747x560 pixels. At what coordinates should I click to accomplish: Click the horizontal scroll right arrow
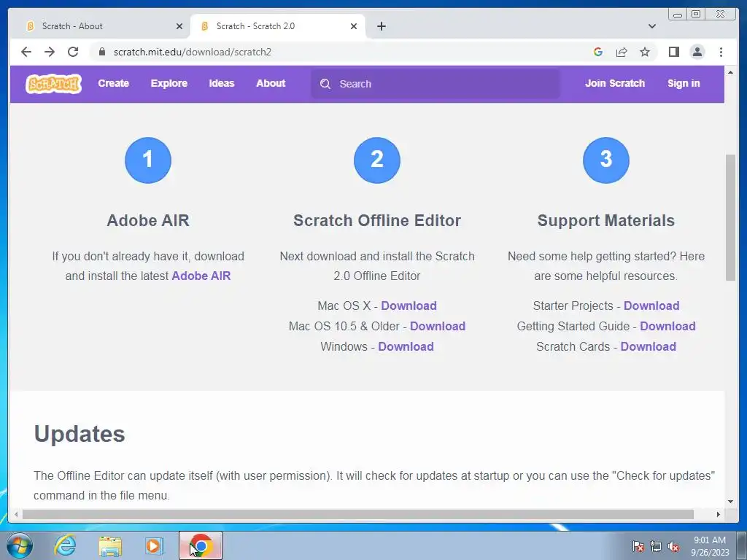pos(719,514)
